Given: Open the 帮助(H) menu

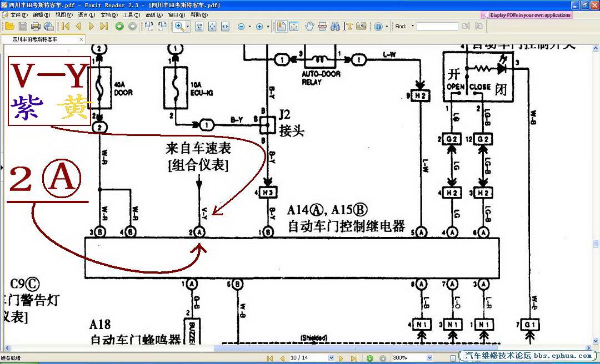Looking at the screenshot, I should (199, 15).
